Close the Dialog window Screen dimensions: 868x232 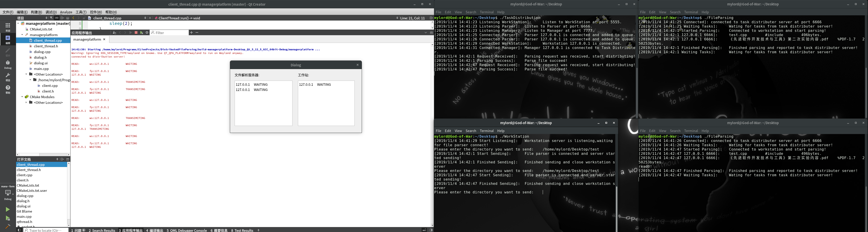click(358, 65)
